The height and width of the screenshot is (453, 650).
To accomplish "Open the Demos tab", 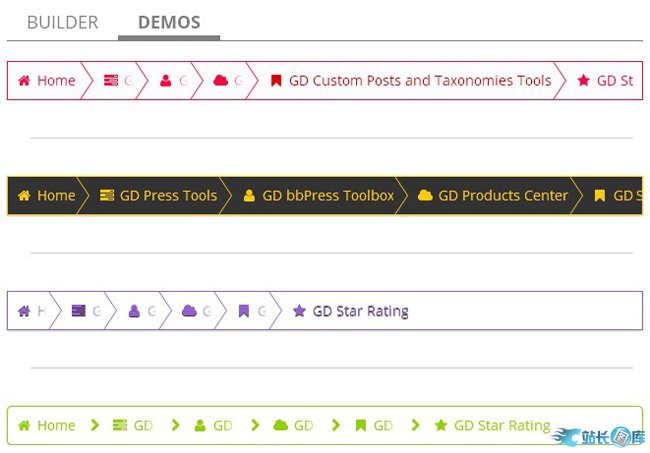I will [169, 22].
